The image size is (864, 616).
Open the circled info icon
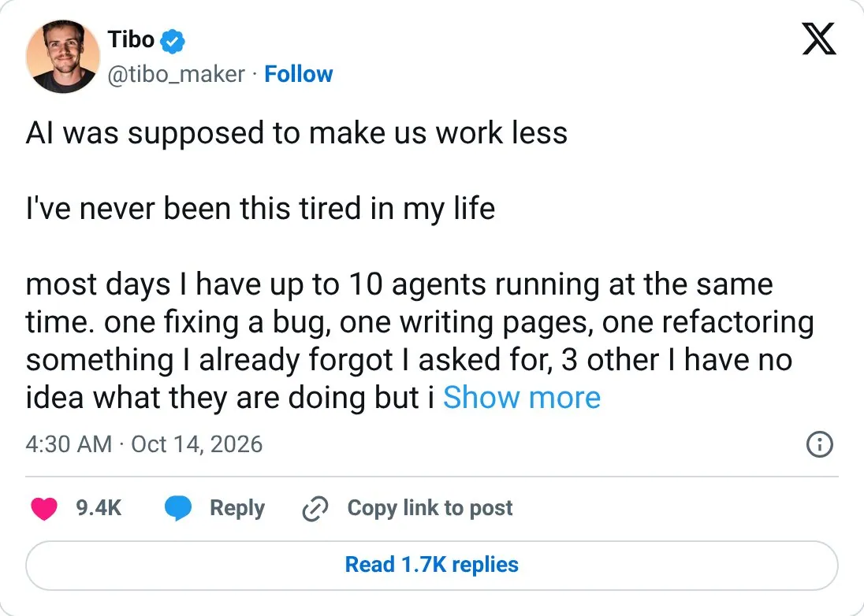point(819,444)
